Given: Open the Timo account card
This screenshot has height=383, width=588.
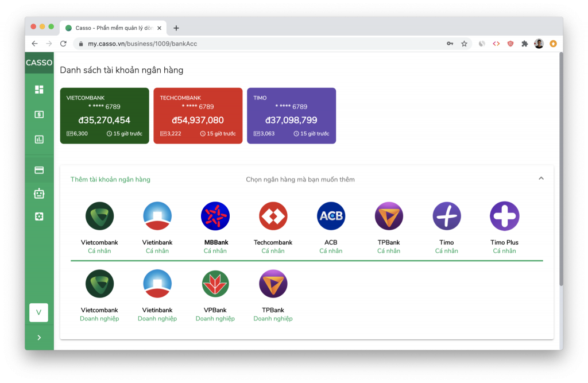Looking at the screenshot, I should click(291, 115).
